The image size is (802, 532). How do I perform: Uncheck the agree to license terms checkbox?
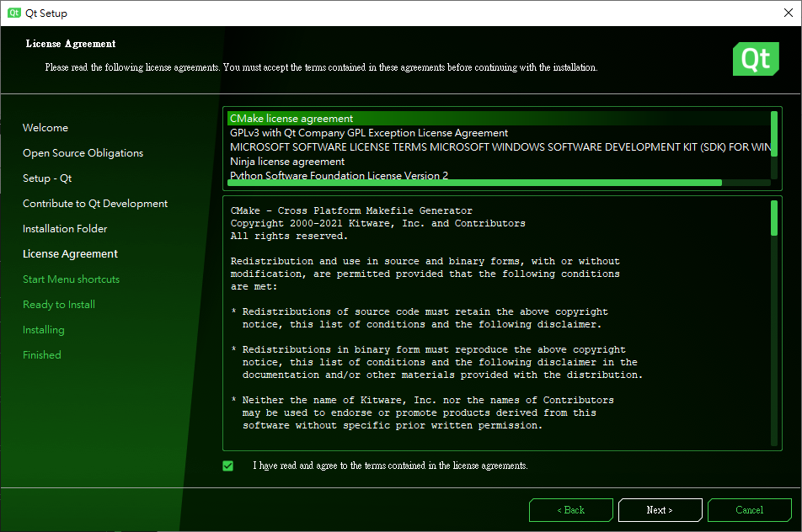pyautogui.click(x=228, y=465)
